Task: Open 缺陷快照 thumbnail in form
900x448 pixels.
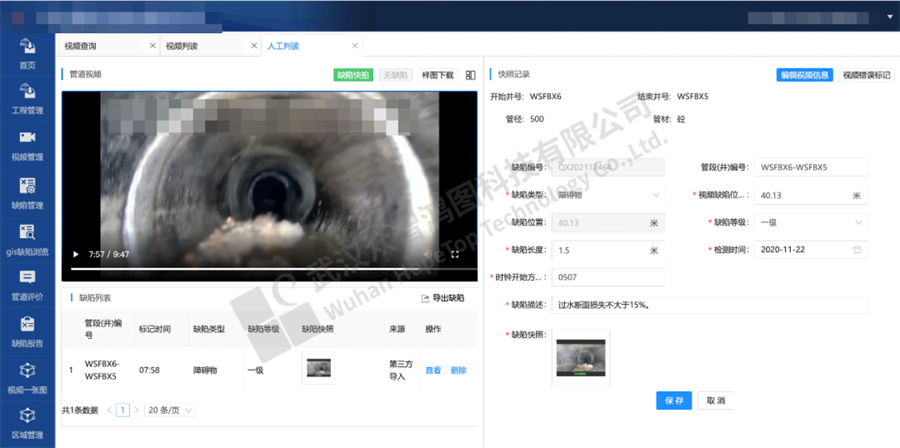Action: click(x=581, y=357)
